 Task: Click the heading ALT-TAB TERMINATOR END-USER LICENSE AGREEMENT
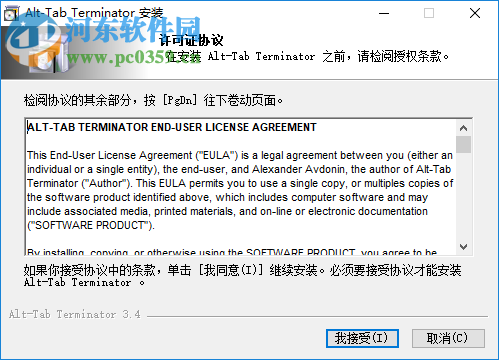tap(172, 127)
